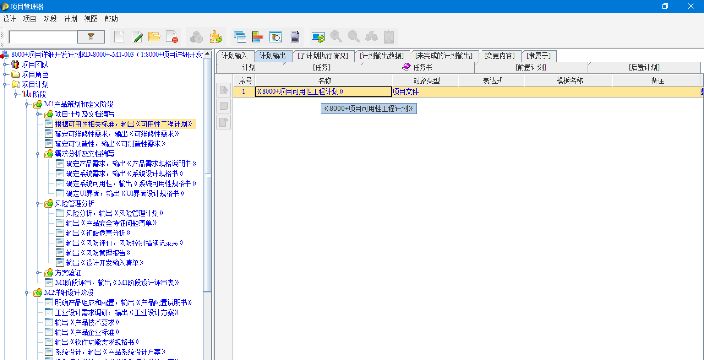This screenshot has width=704, height=360.
Task: Click inside the empty toolbar search field
Action: [x=43, y=37]
